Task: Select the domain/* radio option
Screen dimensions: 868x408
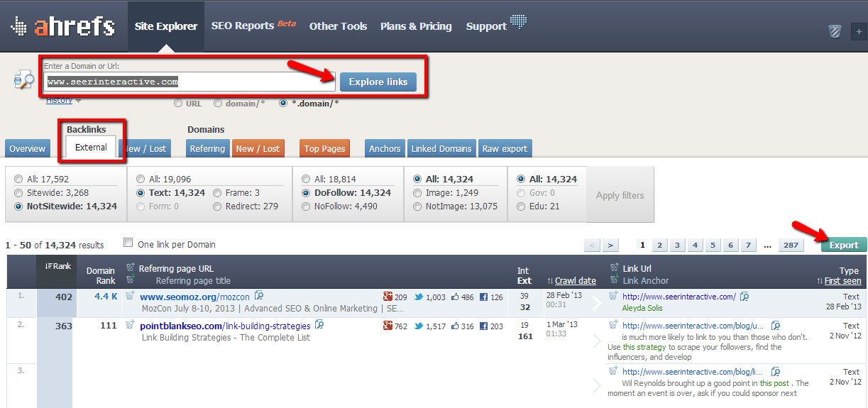Action: point(219,104)
